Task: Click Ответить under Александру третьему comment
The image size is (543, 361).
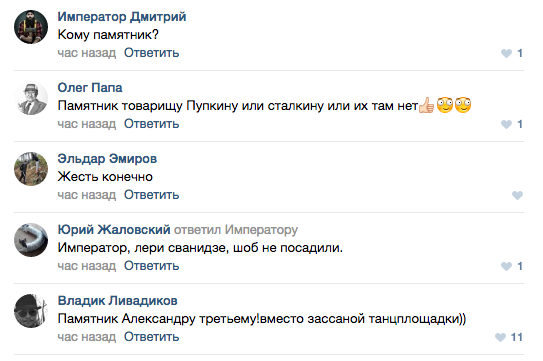Action: tap(152, 337)
